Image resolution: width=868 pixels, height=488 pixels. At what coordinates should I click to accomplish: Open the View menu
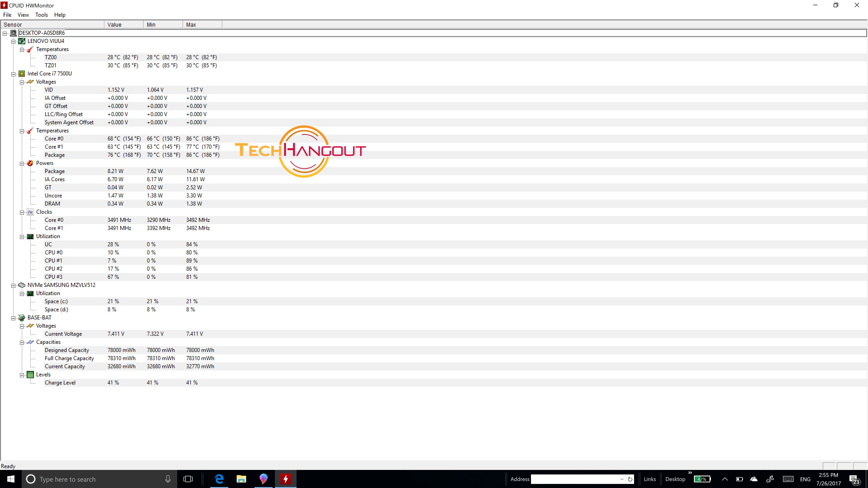point(23,15)
